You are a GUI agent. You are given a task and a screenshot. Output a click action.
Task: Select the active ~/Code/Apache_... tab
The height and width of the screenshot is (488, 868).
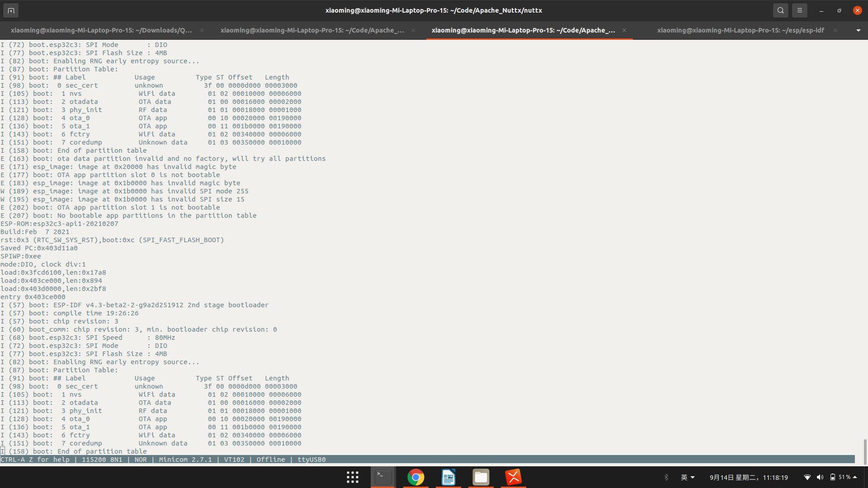(x=523, y=30)
